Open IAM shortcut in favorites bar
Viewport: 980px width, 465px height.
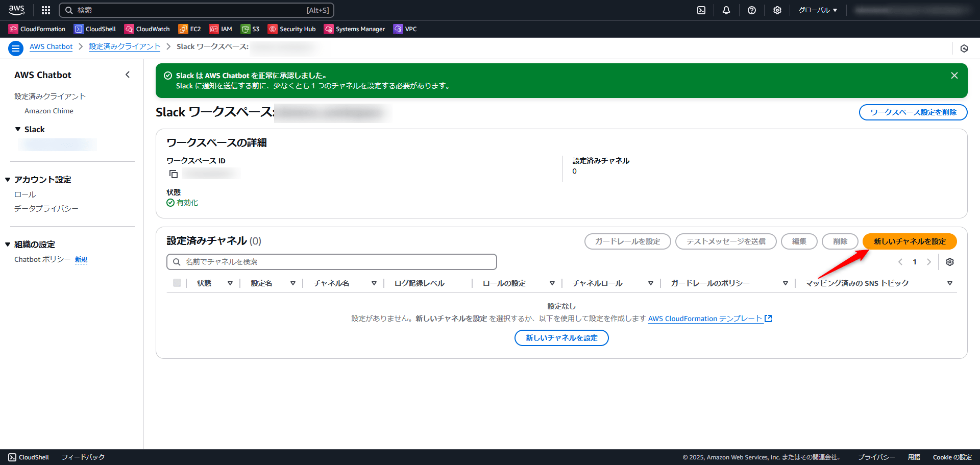click(x=220, y=29)
